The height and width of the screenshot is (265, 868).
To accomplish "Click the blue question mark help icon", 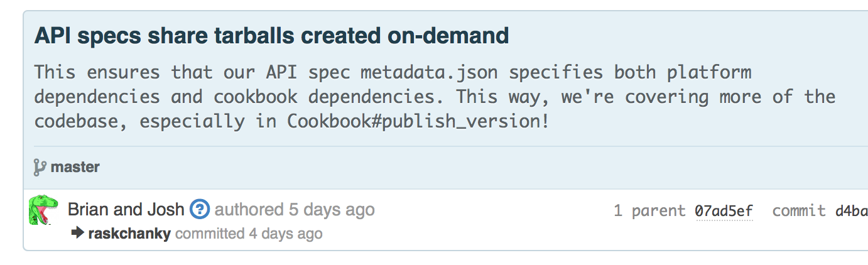I will 200,210.
